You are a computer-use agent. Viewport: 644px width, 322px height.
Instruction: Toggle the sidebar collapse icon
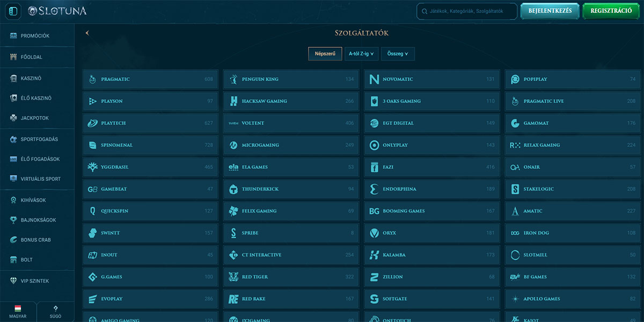pos(13,11)
